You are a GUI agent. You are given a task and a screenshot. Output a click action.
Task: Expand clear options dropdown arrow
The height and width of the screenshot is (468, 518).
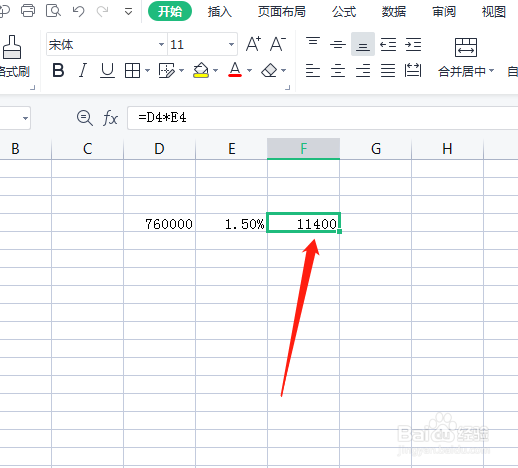point(283,71)
